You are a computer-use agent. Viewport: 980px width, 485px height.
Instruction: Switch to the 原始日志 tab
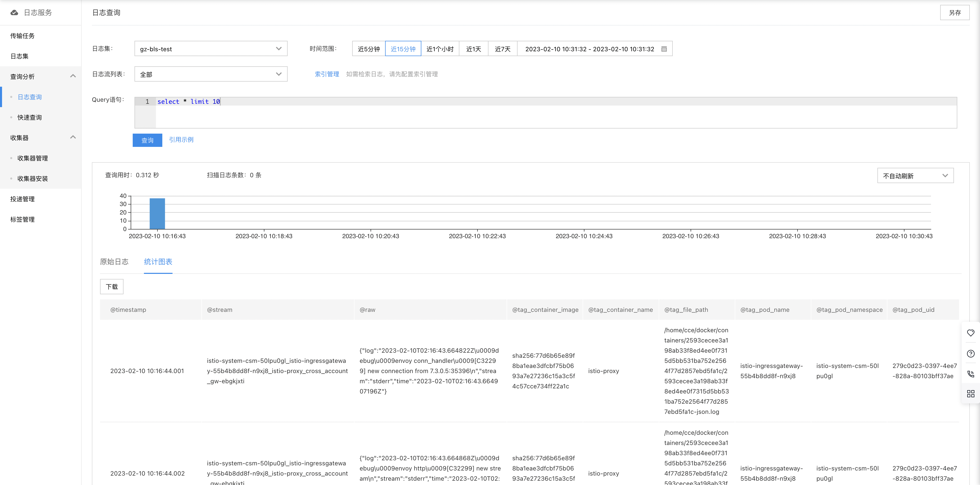pos(114,262)
